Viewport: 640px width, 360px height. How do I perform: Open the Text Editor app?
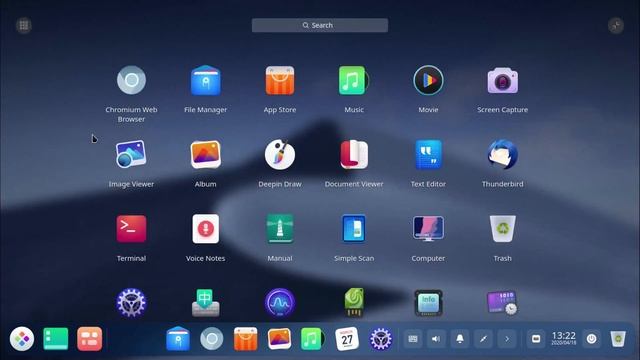coord(428,154)
